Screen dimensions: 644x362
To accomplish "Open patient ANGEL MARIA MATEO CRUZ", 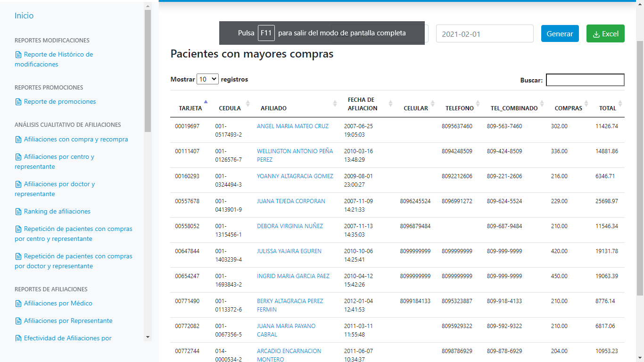I will click(x=293, y=126).
